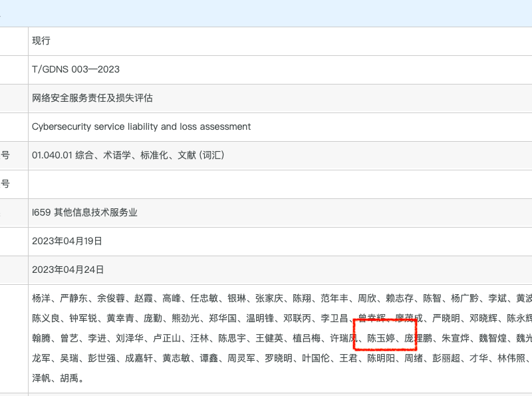Click the highlighted name 陈玉婷

[x=381, y=338]
